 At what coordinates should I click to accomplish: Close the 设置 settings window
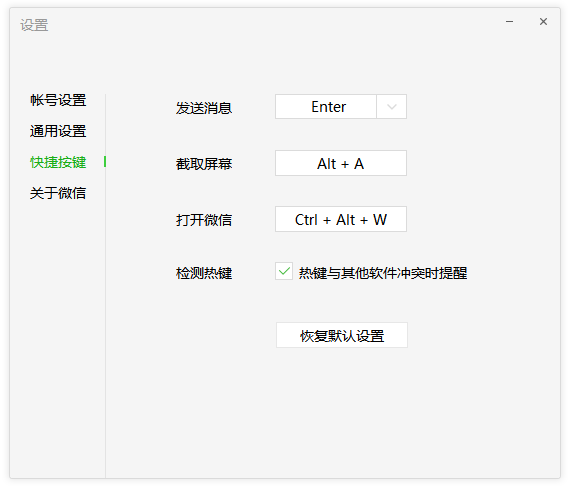pos(543,22)
